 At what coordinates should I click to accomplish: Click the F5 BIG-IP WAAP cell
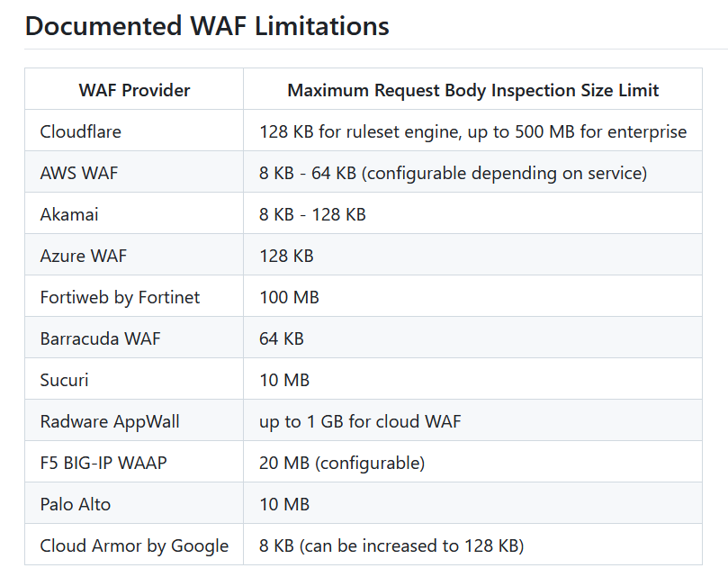[x=103, y=463]
